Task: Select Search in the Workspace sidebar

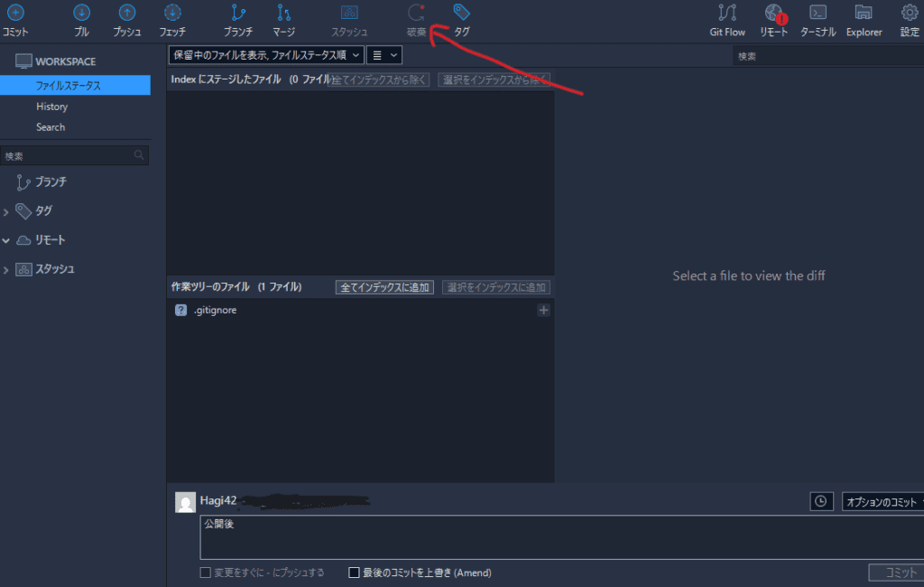Action: pyautogui.click(x=51, y=127)
